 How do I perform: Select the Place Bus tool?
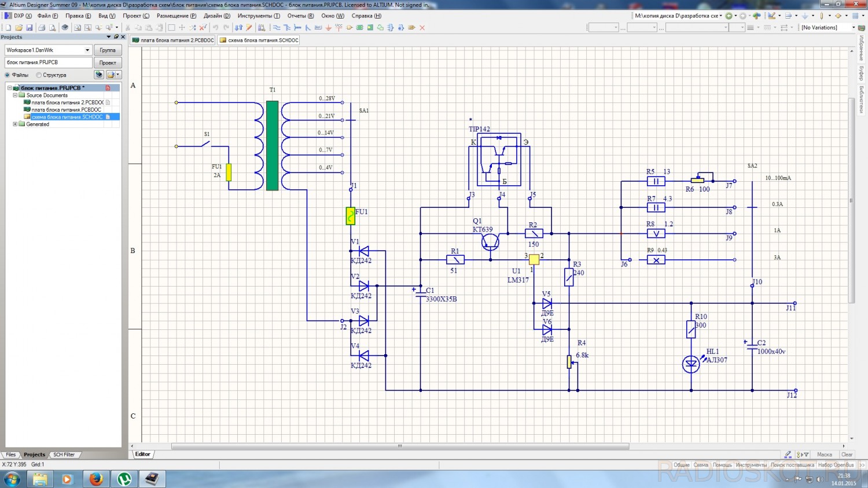point(287,27)
